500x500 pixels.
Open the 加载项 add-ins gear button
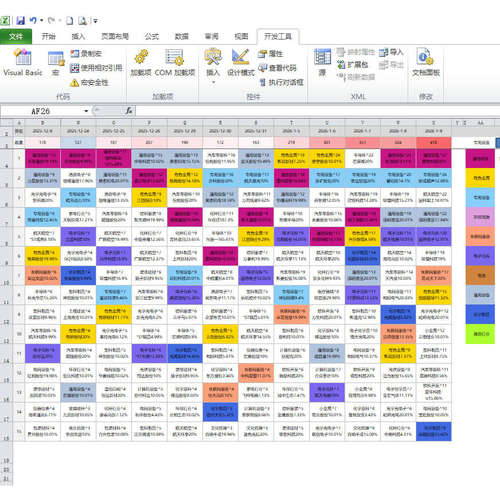pos(141,63)
